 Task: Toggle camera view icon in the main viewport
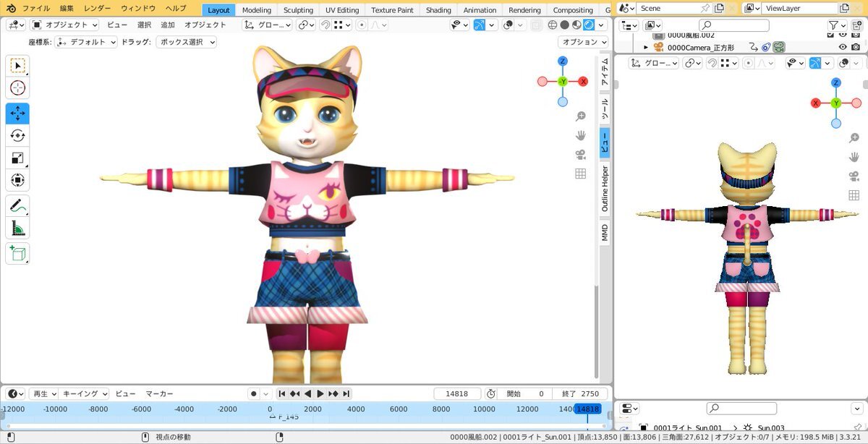tap(580, 155)
